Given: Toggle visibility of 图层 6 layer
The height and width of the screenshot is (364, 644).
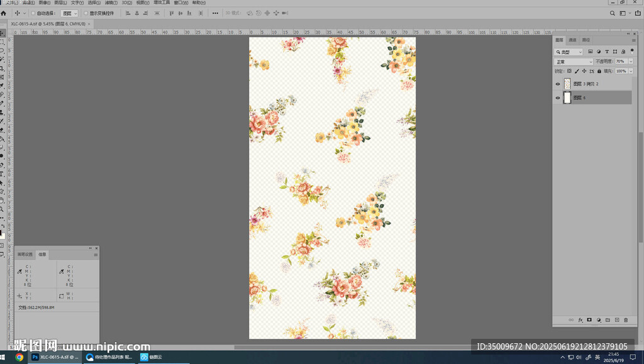Looking at the screenshot, I should click(x=557, y=97).
